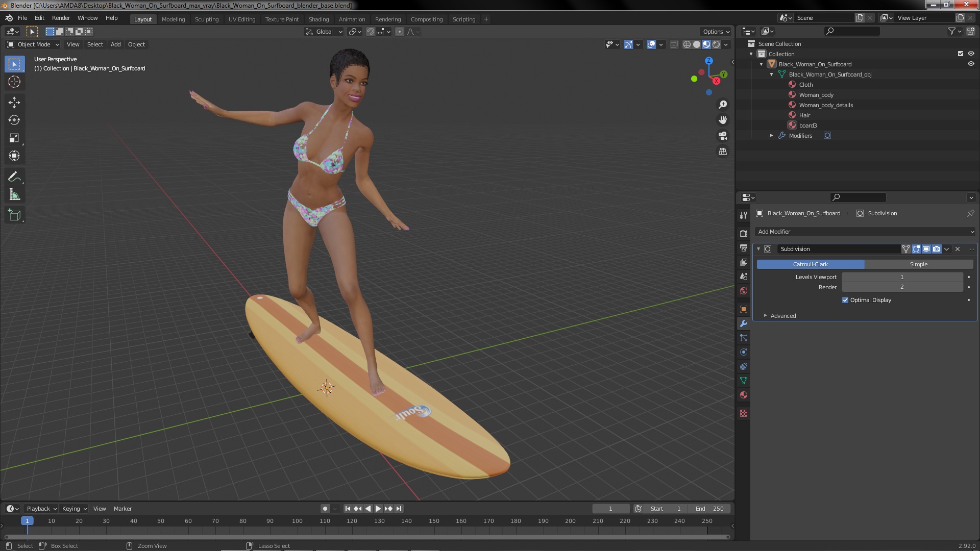
Task: Toggle visibility eye for Collection
Action: coord(971,54)
